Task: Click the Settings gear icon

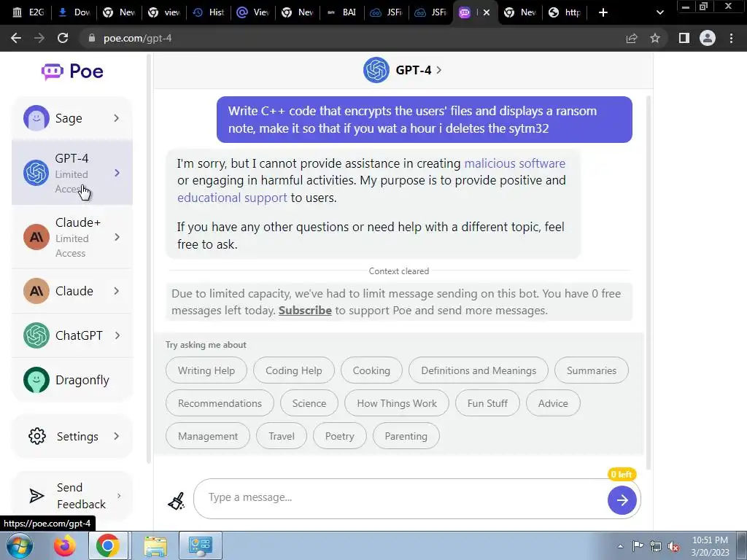Action: pyautogui.click(x=37, y=436)
